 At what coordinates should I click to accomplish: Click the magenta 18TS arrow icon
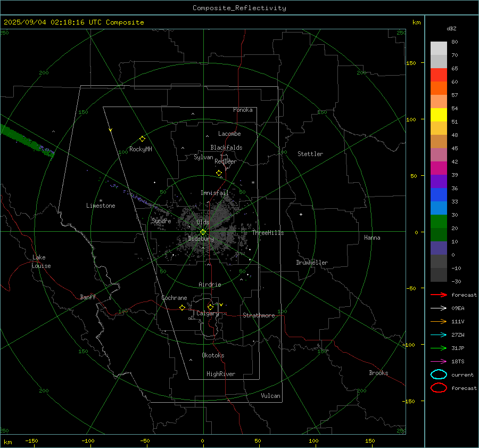coord(439,362)
